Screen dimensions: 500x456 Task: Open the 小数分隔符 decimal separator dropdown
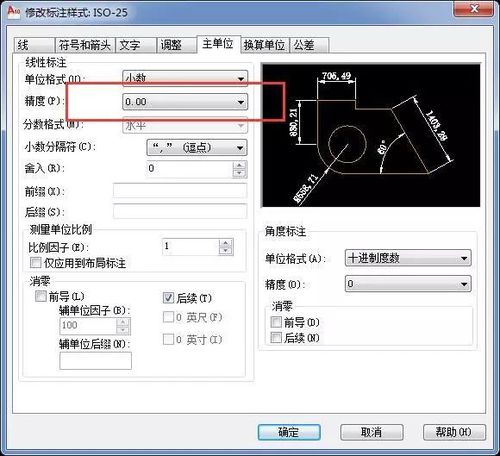tap(197, 147)
